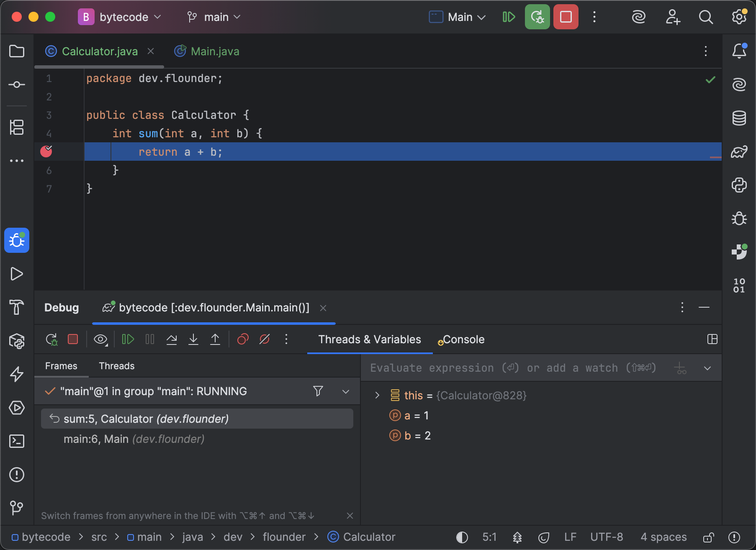756x550 pixels.
Task: Open the Python Console tool window
Action: [739, 185]
